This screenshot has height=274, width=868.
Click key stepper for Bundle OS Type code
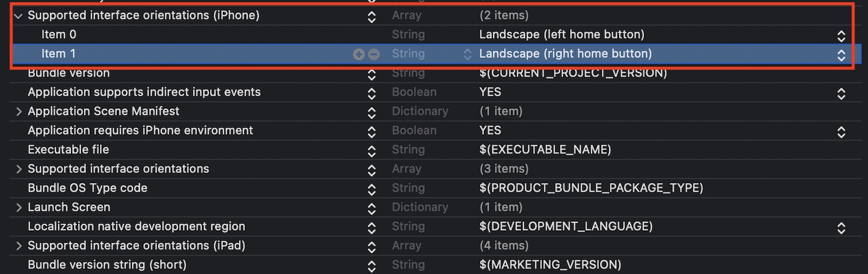372,189
